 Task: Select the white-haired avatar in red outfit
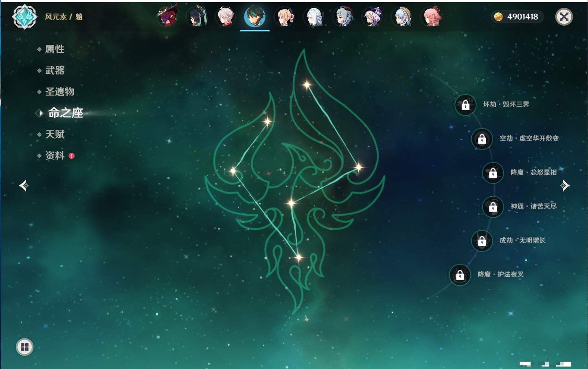pyautogui.click(x=226, y=16)
